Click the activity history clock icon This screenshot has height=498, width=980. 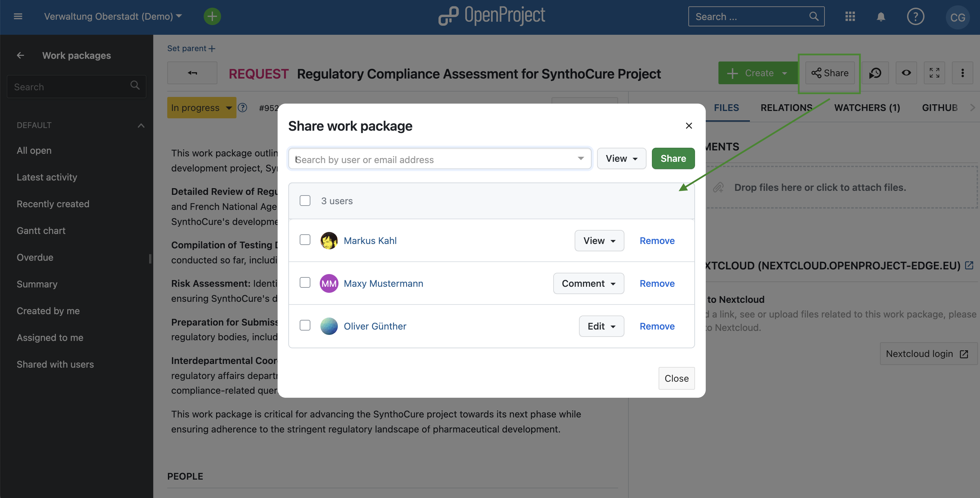click(875, 73)
